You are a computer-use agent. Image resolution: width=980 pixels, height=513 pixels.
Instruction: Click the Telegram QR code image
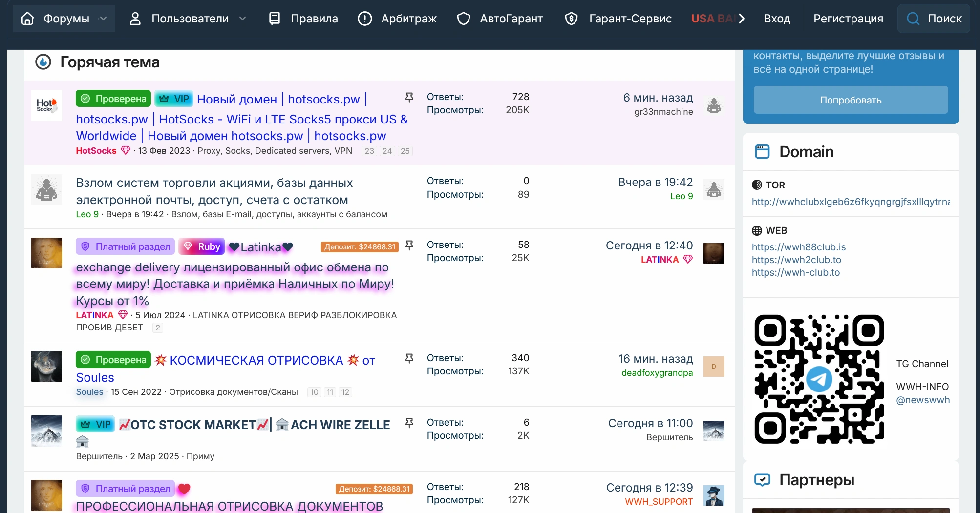[819, 379]
